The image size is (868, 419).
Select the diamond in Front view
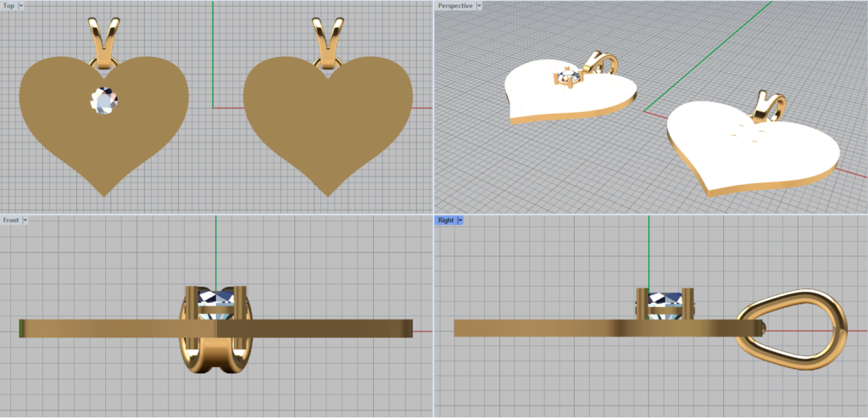pos(215,302)
